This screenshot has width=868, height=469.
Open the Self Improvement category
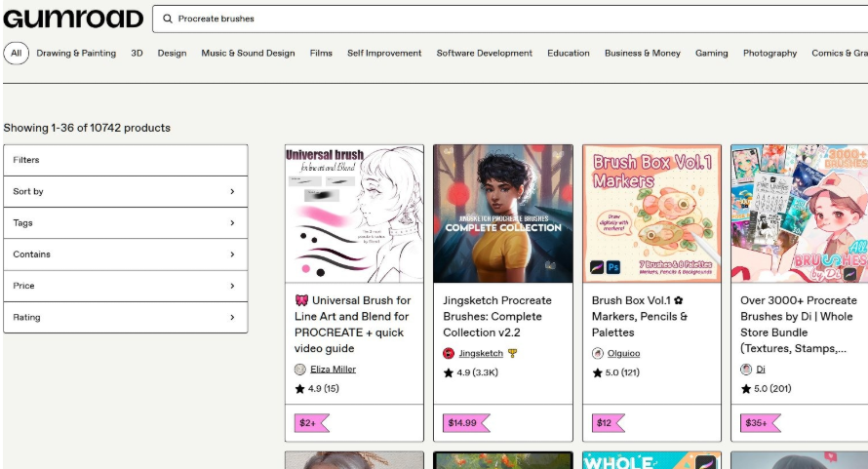click(x=384, y=54)
